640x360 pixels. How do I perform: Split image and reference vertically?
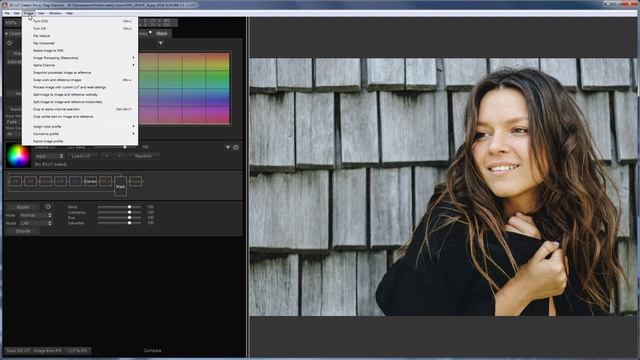[x=80, y=95]
